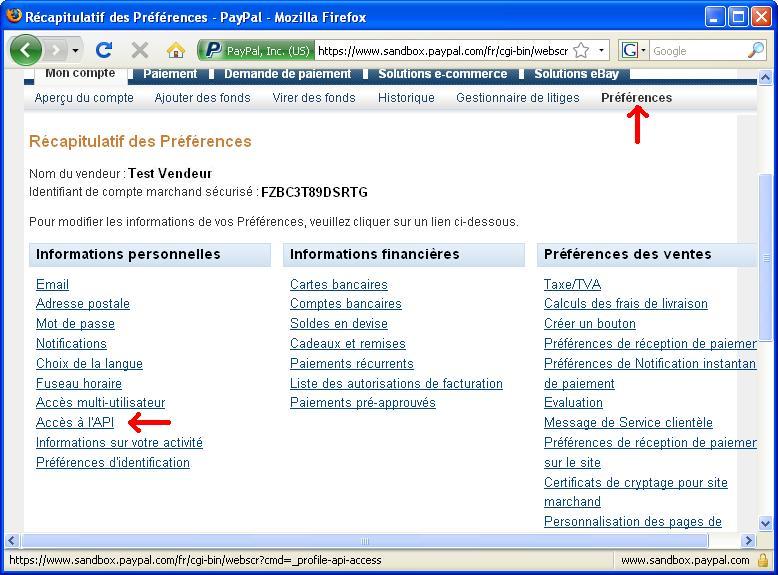This screenshot has height=575, width=778.
Task: Open the Evaluation link
Action: (574, 403)
